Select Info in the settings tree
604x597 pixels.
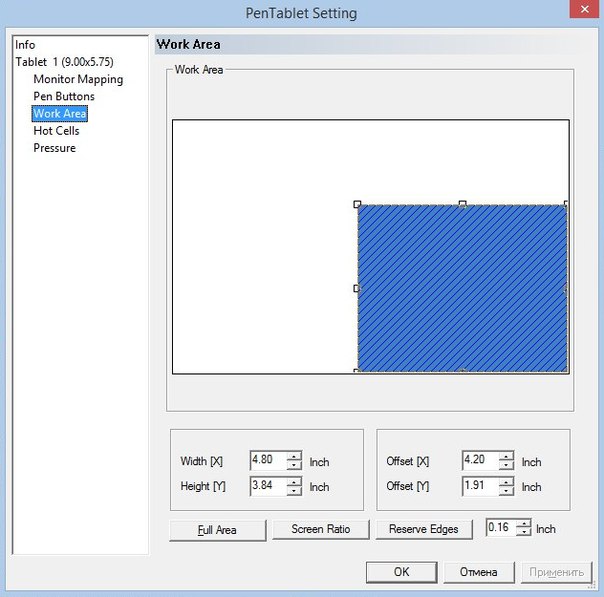click(25, 45)
